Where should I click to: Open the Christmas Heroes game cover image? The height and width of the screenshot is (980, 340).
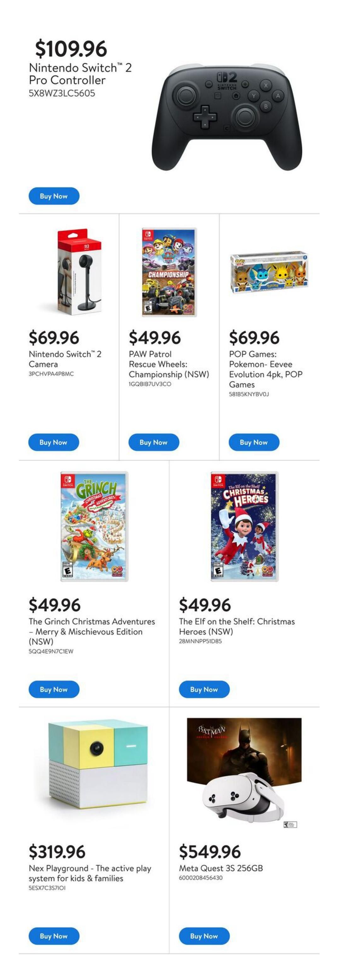click(245, 527)
